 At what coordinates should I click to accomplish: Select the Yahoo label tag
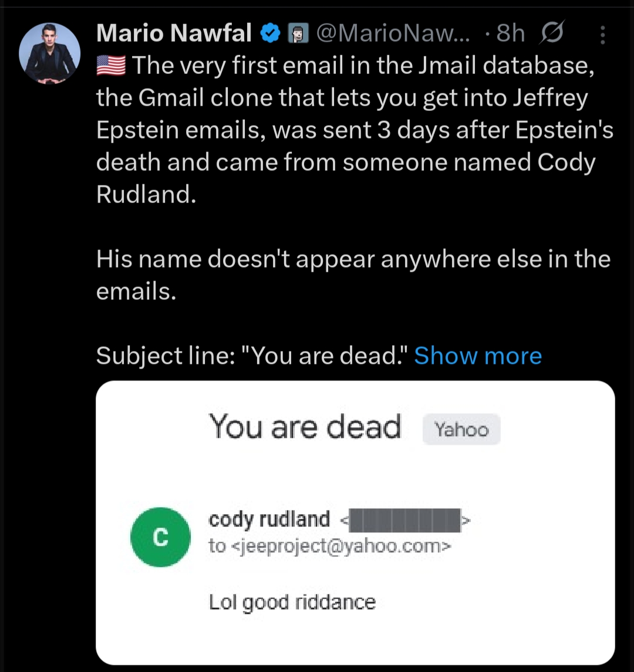click(x=461, y=429)
